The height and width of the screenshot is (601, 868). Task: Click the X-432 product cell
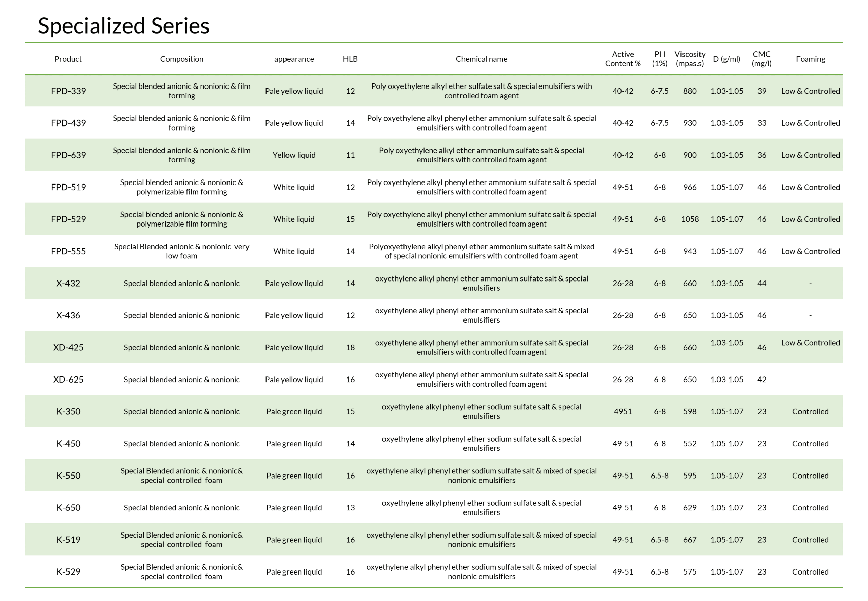[68, 283]
